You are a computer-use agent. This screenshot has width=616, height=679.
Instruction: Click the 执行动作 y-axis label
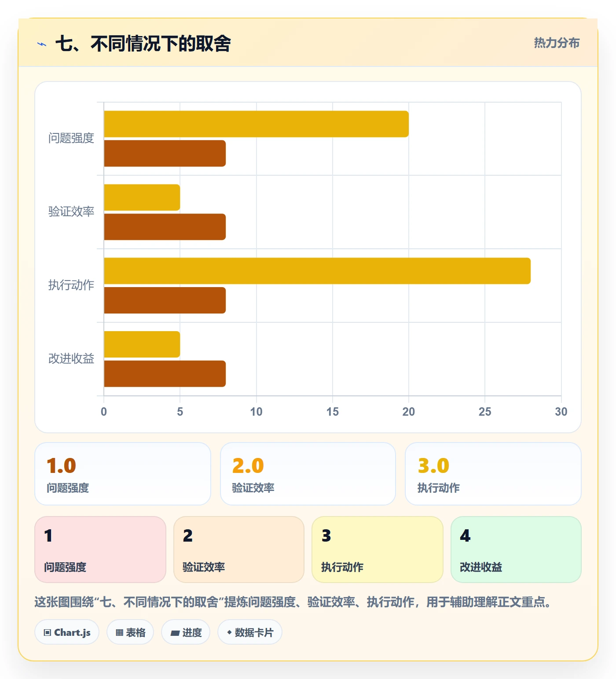pos(71,285)
